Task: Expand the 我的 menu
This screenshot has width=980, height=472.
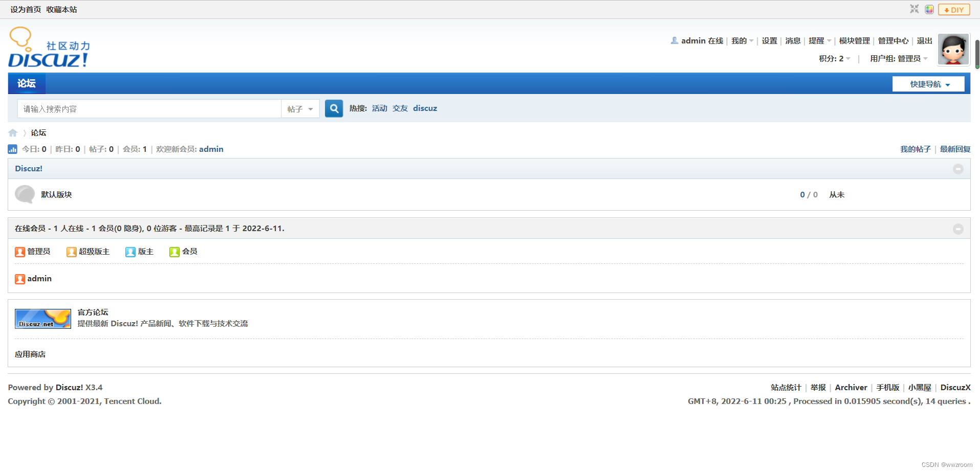Action: coord(742,41)
